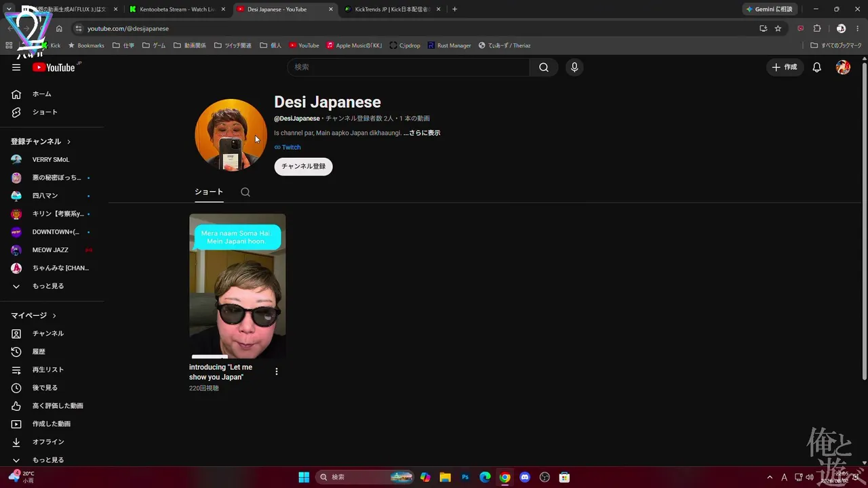Screen dimensions: 868x488
Task: Switch to the KickTrends JP tab
Action: [392, 9]
